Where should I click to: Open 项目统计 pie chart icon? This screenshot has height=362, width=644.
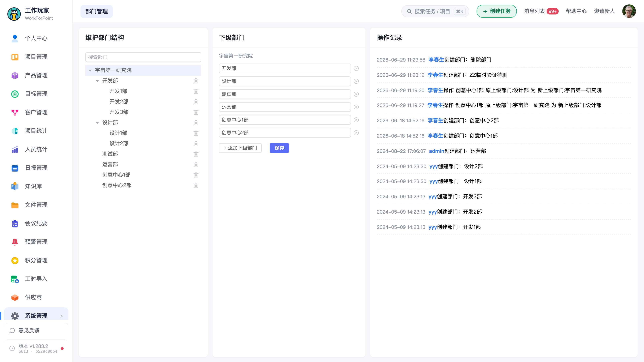[15, 131]
